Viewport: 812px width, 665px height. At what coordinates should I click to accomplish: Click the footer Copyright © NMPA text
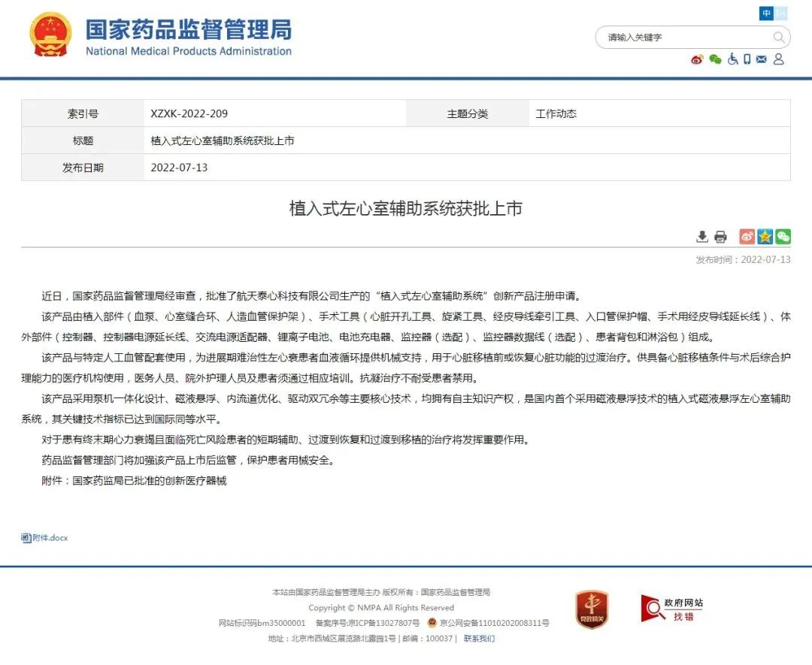(381, 608)
